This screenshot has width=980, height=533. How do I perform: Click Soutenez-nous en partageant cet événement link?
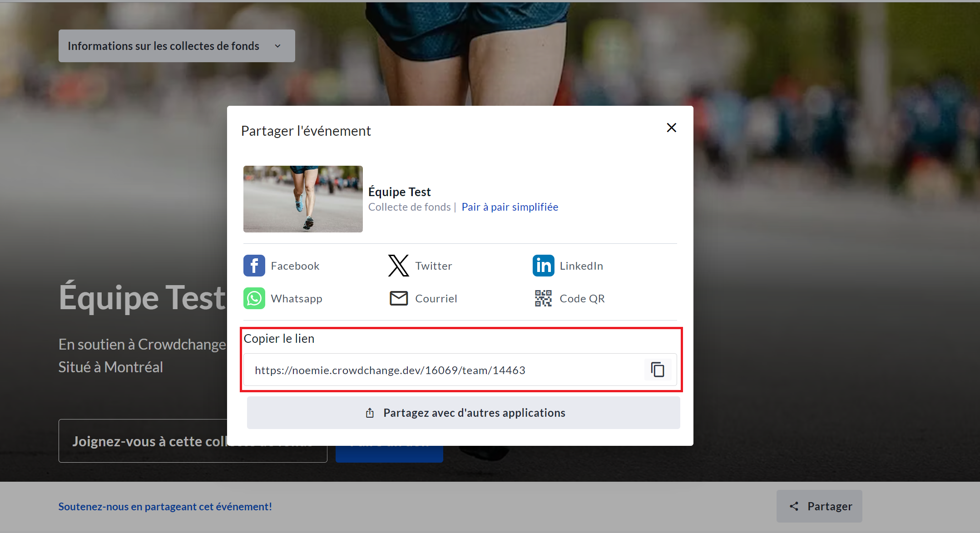coord(165,506)
